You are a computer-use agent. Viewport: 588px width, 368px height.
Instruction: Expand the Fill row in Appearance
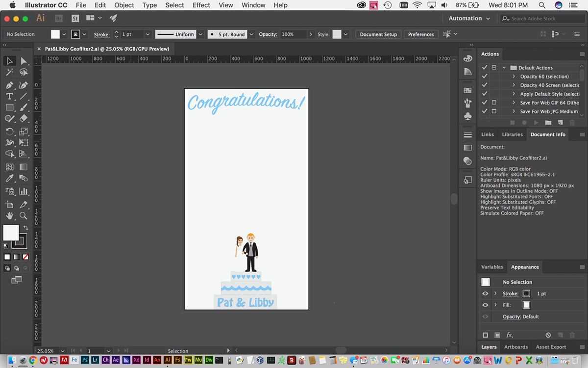(495, 305)
